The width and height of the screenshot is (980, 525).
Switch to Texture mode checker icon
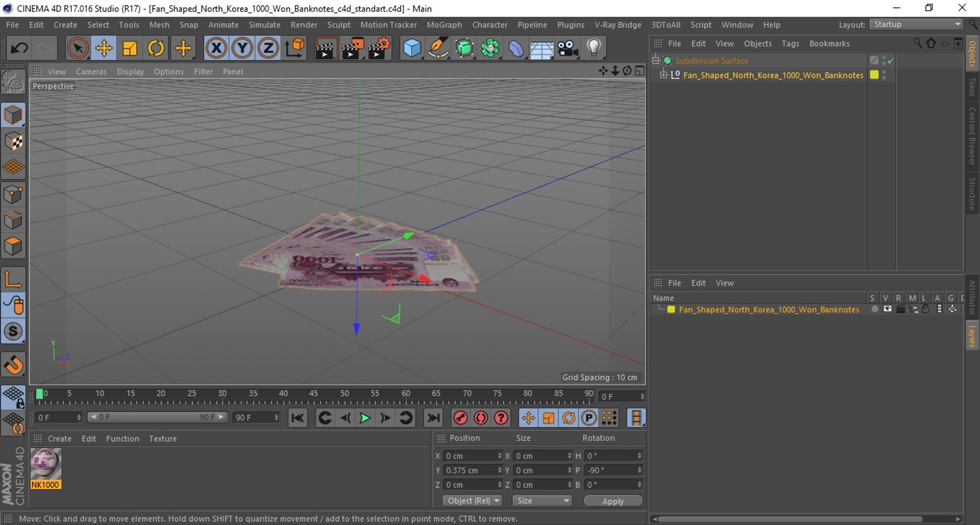click(13, 141)
